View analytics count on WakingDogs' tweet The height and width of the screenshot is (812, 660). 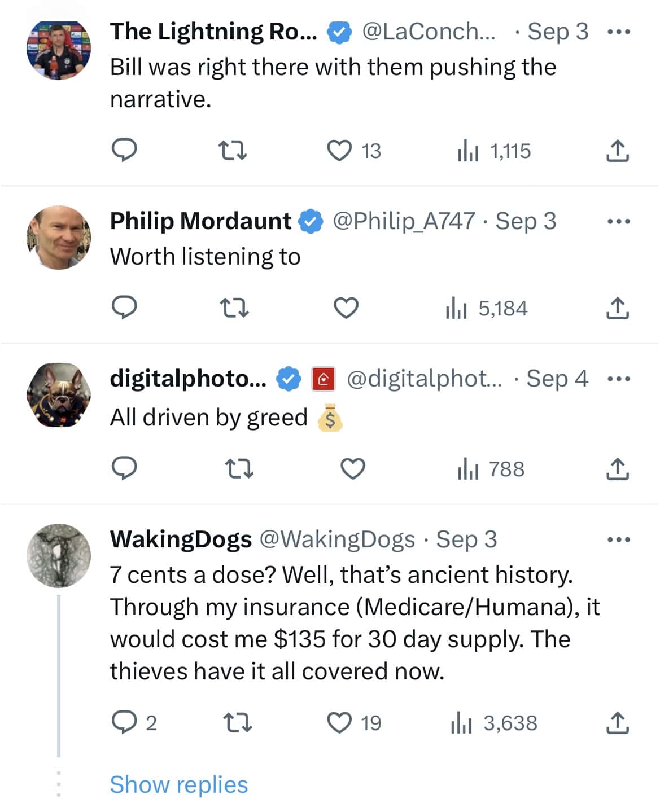click(488, 723)
